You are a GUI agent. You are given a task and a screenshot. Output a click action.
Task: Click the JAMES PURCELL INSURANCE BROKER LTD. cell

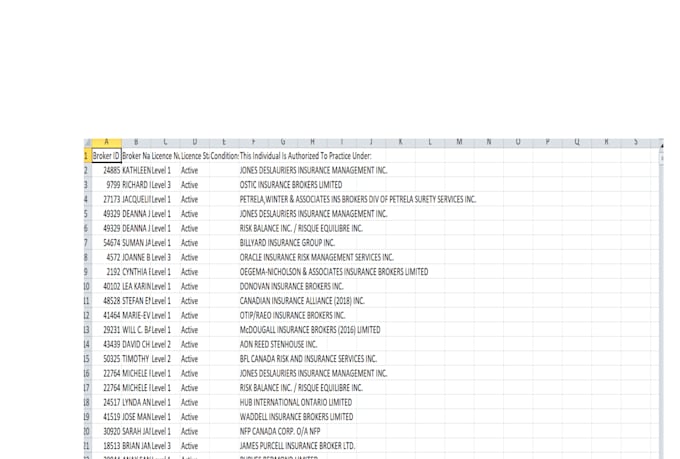tap(298, 446)
